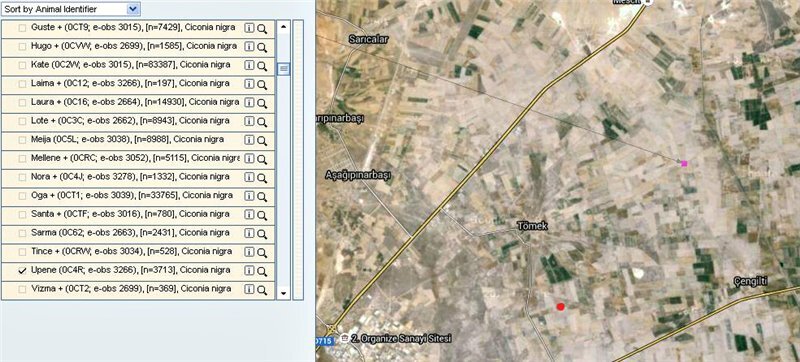800x362 pixels.
Task: Click magnifier icon beside Laima entry
Action: point(262,85)
